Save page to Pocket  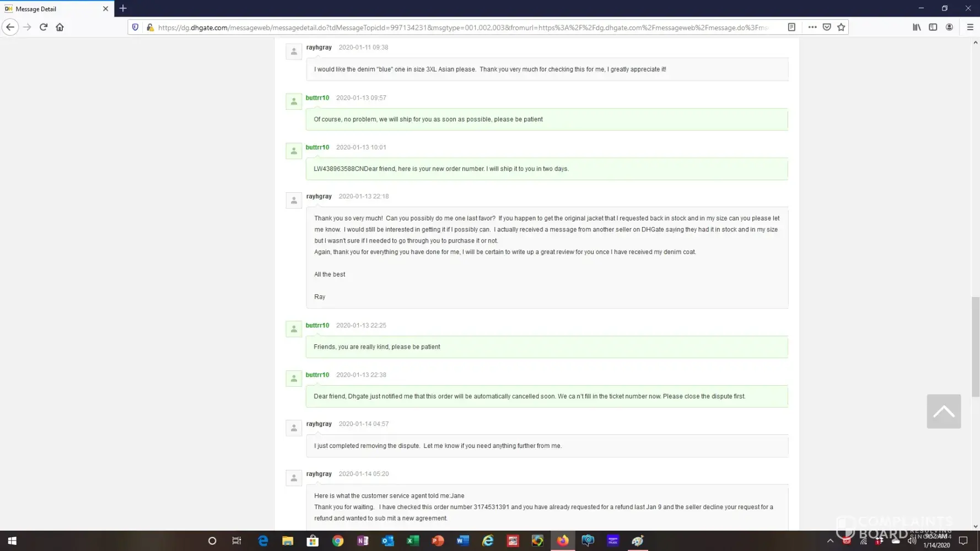[827, 27]
